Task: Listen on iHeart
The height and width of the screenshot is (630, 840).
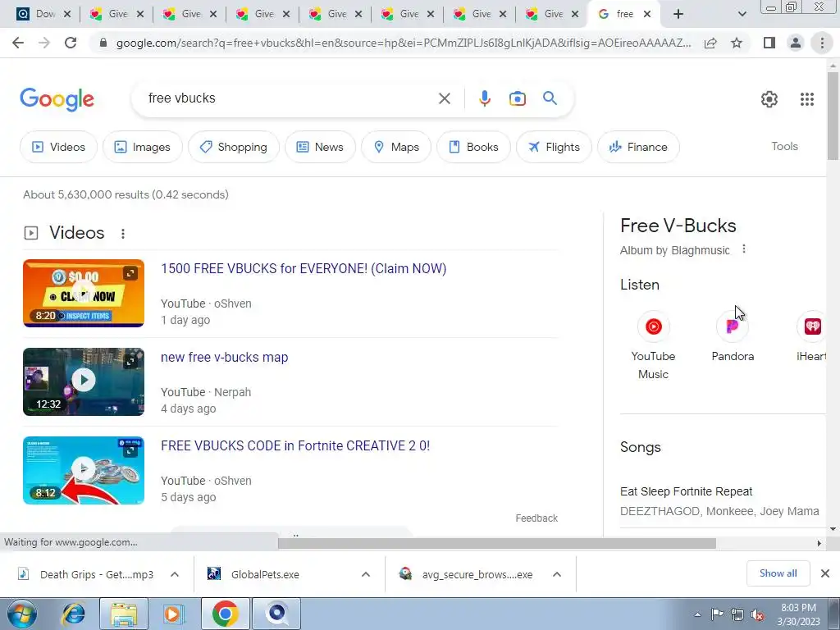Action: point(811,337)
